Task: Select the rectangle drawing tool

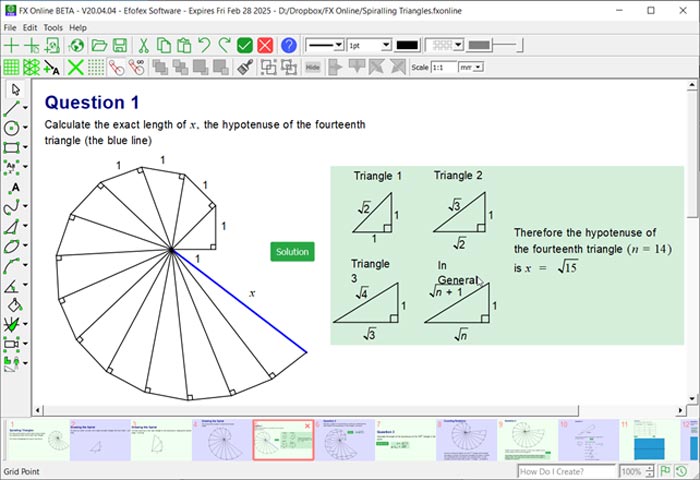Action: pos(12,147)
